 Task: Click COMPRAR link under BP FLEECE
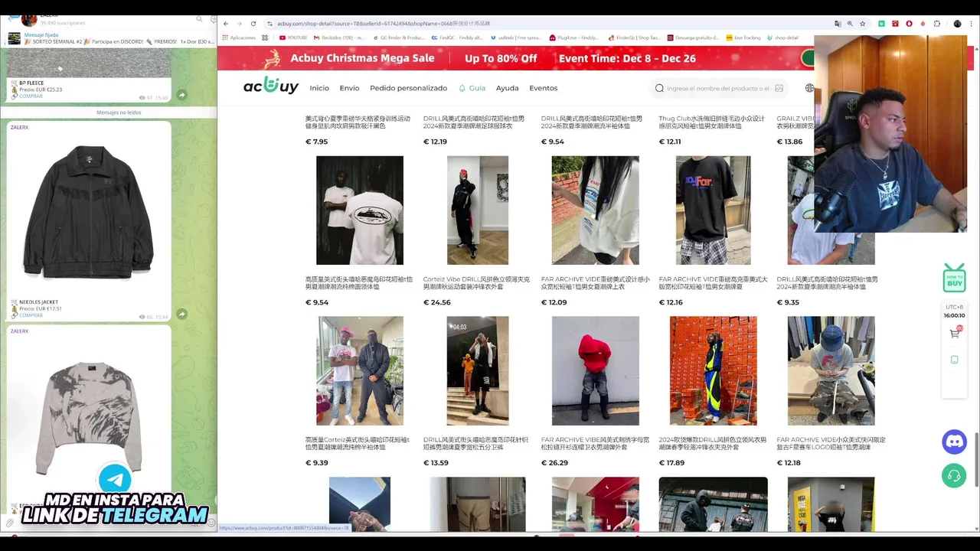pos(31,96)
